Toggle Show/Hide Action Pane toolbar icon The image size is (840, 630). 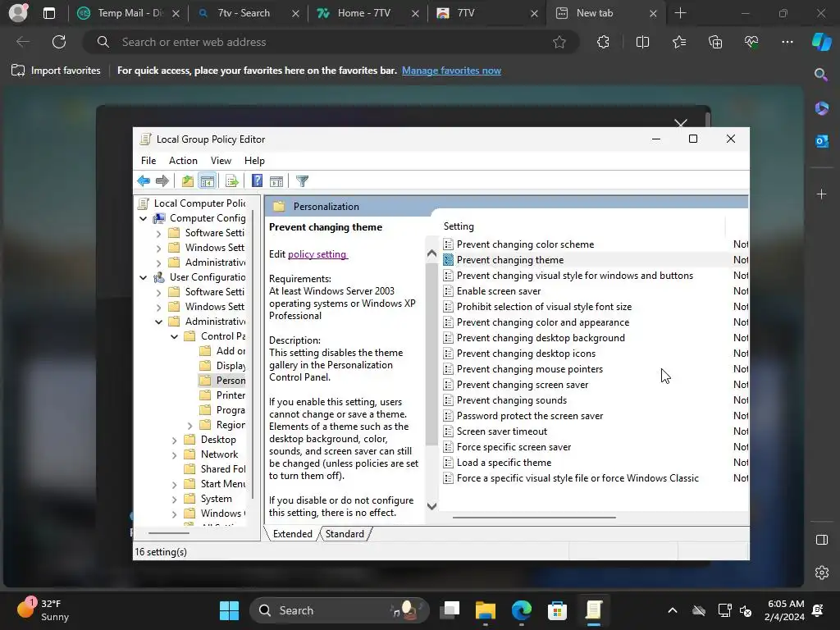click(276, 181)
